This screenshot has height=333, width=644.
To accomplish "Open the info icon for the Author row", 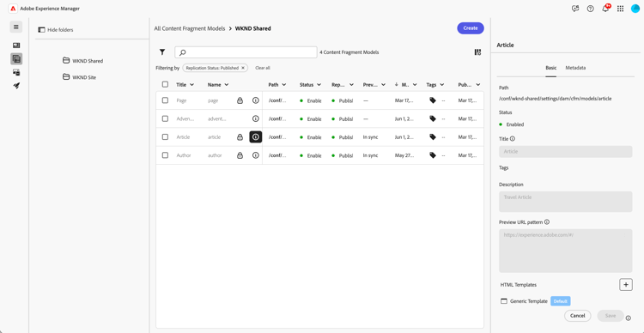I will [256, 155].
